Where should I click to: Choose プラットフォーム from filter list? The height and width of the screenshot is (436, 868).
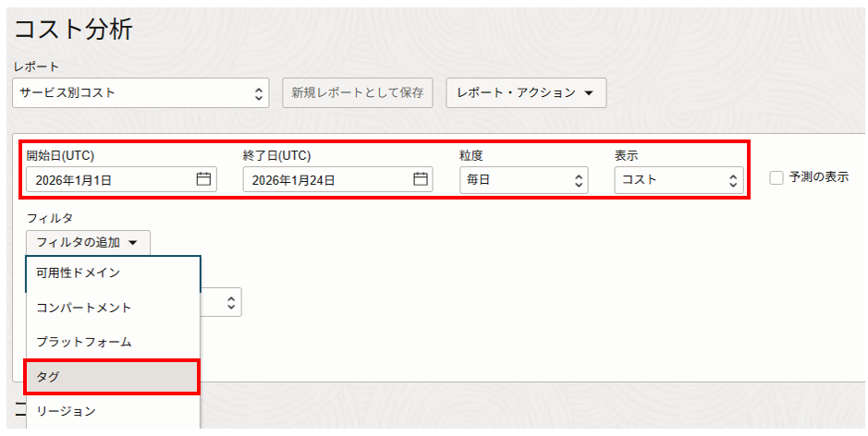pos(84,342)
